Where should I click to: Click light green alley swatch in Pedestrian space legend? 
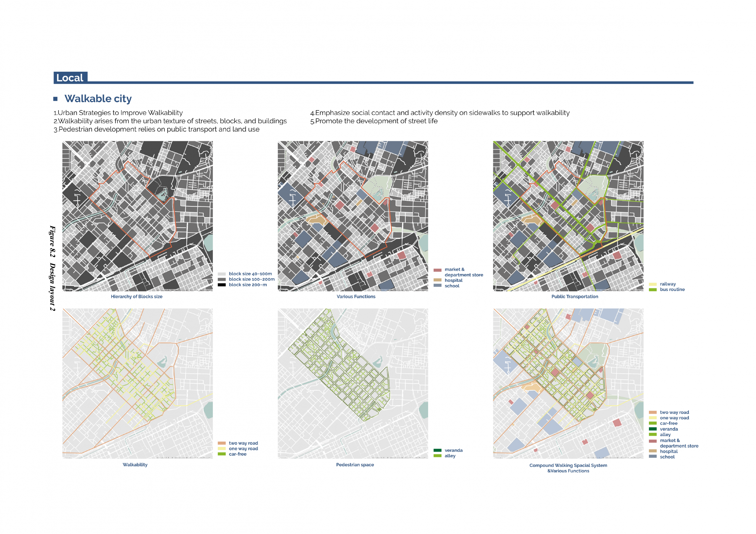[437, 456]
